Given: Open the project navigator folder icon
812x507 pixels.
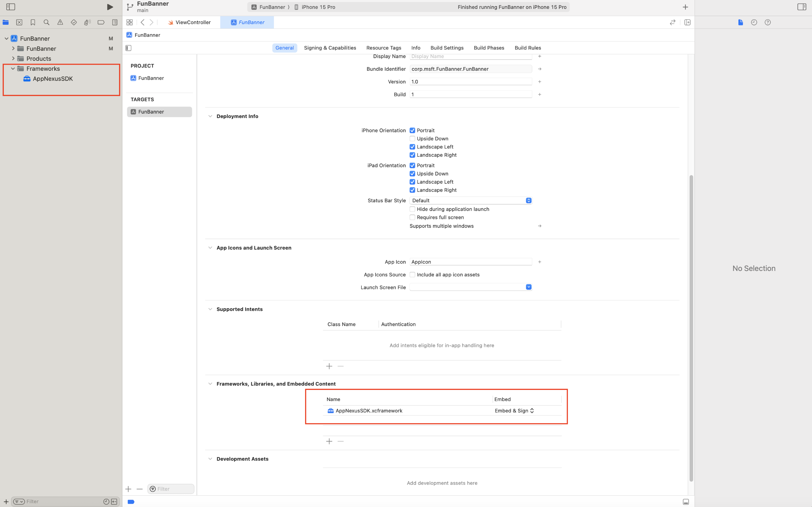Looking at the screenshot, I should coord(6,22).
